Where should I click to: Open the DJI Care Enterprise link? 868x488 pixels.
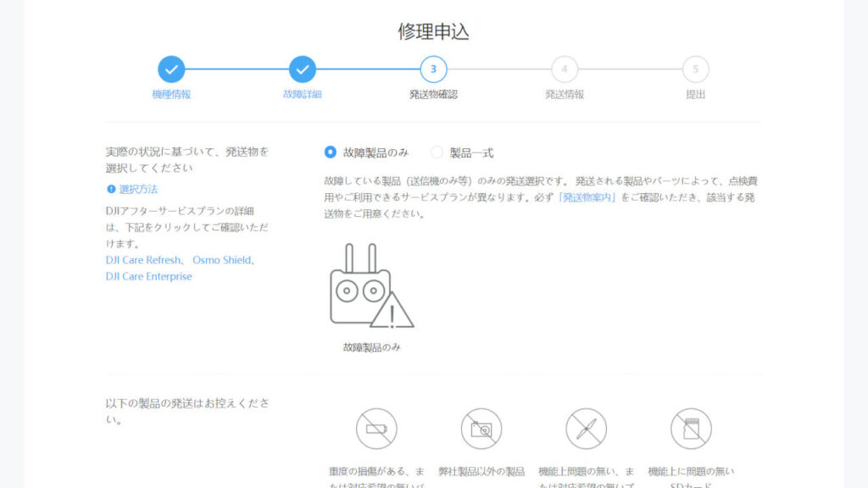pyautogui.click(x=149, y=276)
